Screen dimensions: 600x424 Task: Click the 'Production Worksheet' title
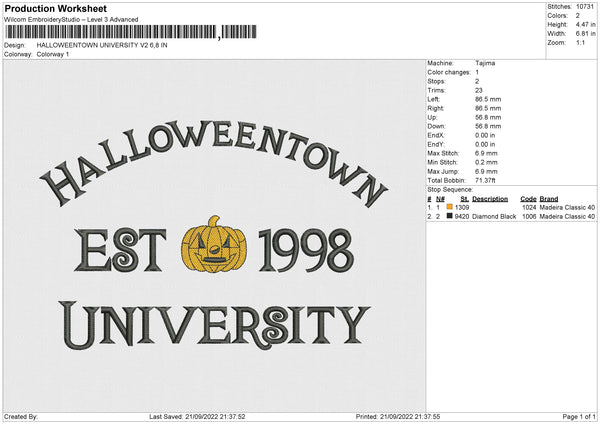point(56,8)
